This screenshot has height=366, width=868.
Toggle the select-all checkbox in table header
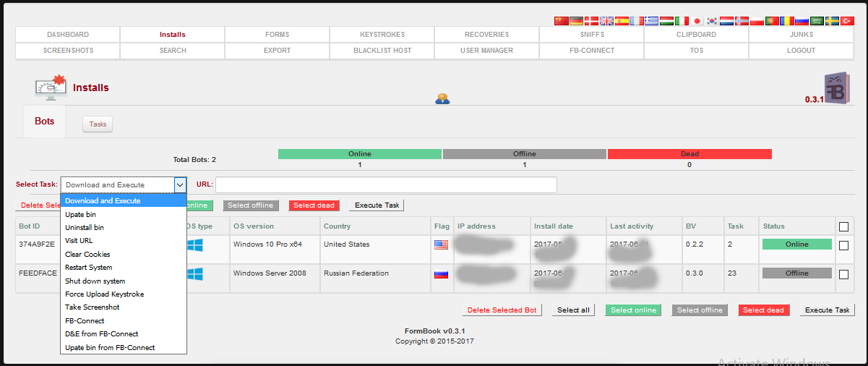[843, 226]
